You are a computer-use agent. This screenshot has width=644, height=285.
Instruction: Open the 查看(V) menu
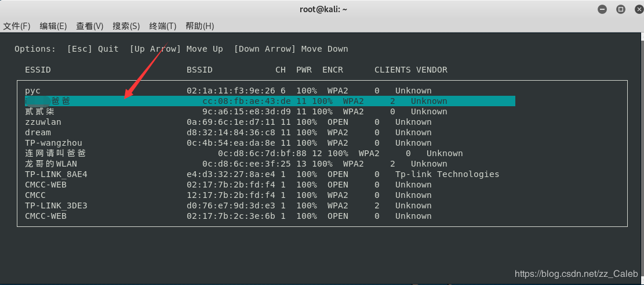click(x=90, y=26)
